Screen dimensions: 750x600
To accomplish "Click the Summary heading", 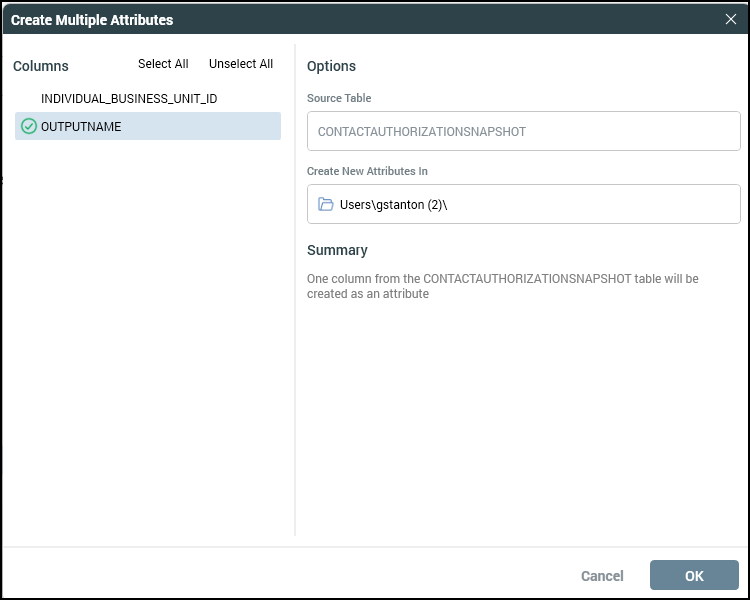I will click(x=337, y=250).
